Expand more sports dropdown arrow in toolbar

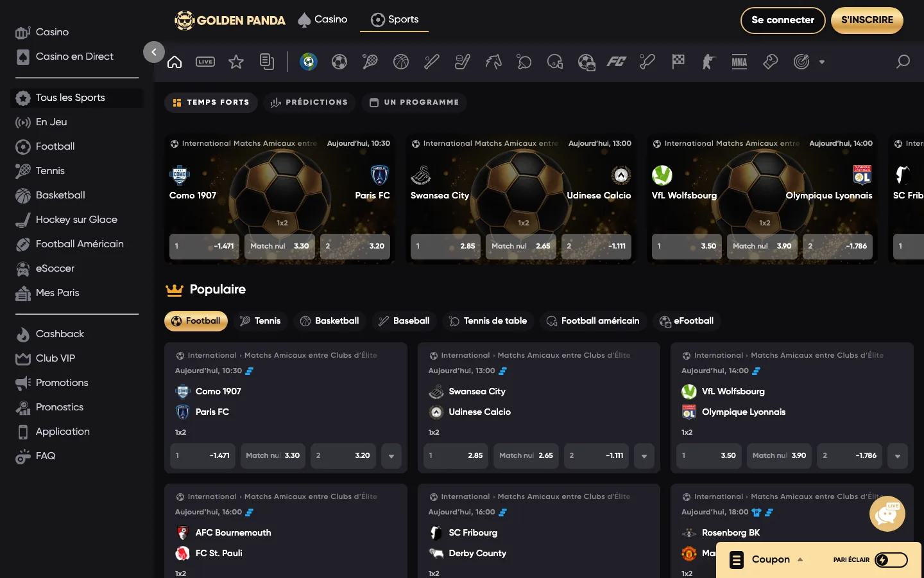click(x=822, y=62)
